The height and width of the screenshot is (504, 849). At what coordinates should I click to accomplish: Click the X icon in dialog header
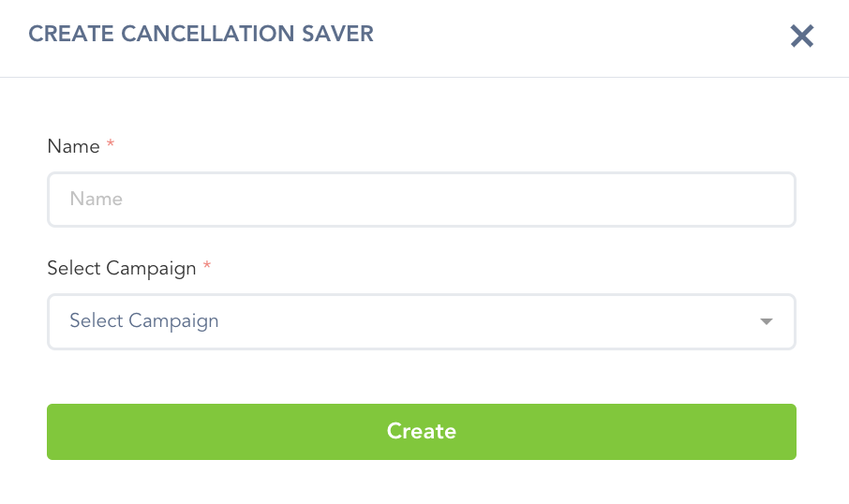pyautogui.click(x=802, y=37)
